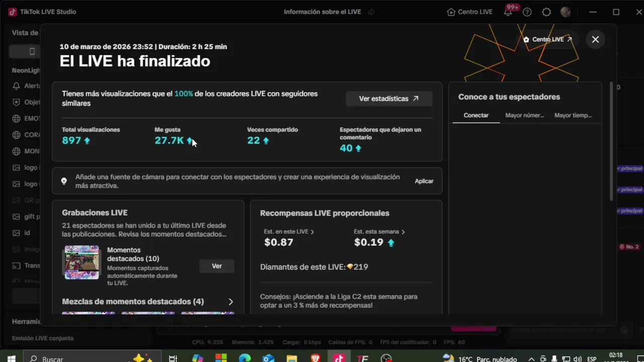The image size is (644, 362).
Task: Open Microsoft Edge from the taskbar
Action: [245, 358]
